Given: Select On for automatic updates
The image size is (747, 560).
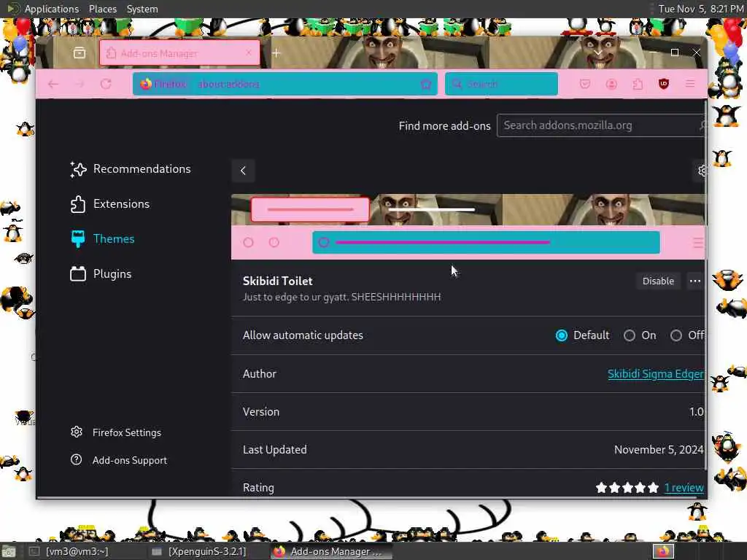Looking at the screenshot, I should click(x=630, y=335).
